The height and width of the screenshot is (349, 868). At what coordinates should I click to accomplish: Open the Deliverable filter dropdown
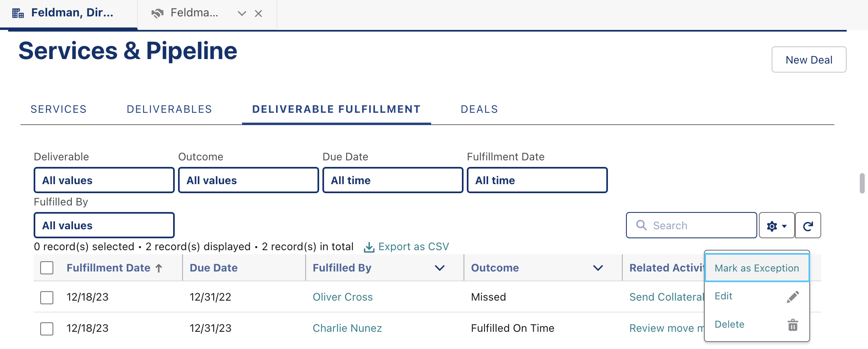pos(104,180)
